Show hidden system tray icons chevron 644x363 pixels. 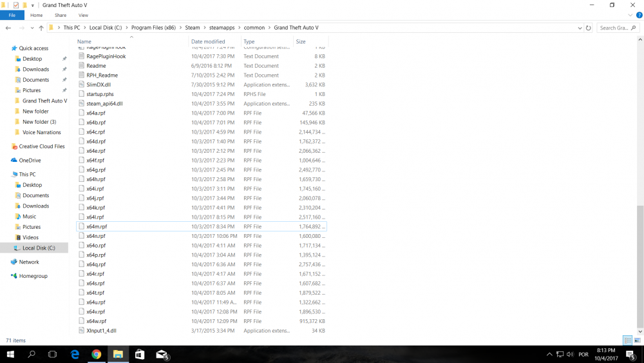(x=549, y=355)
